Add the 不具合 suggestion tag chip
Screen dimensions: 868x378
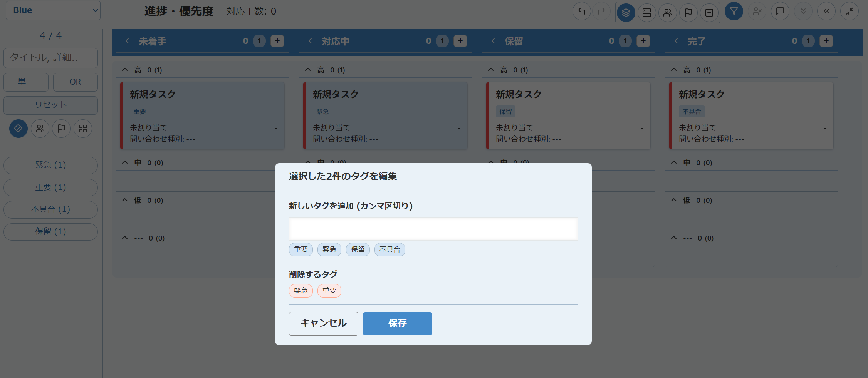[390, 249]
